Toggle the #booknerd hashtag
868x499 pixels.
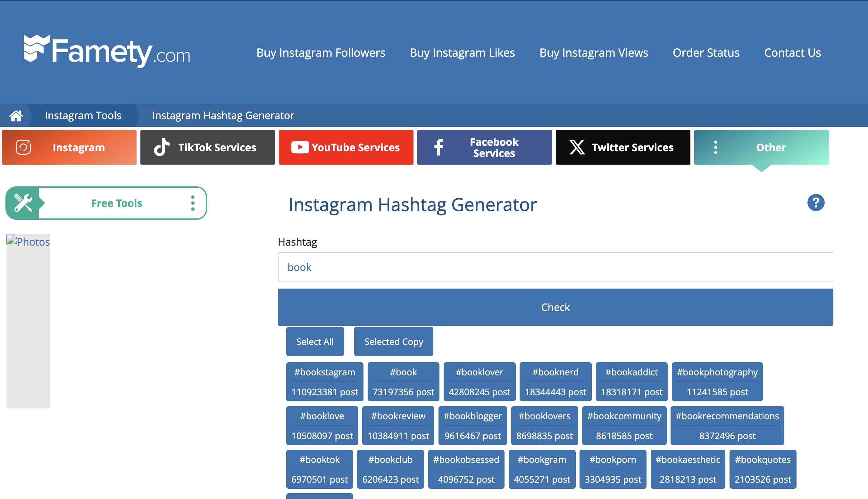[555, 382]
